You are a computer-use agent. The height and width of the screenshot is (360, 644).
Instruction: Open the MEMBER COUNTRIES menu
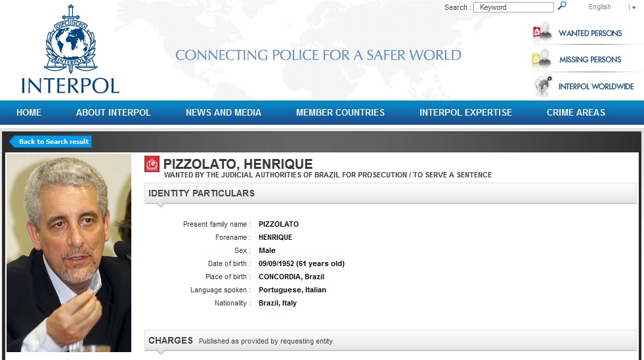coord(341,112)
